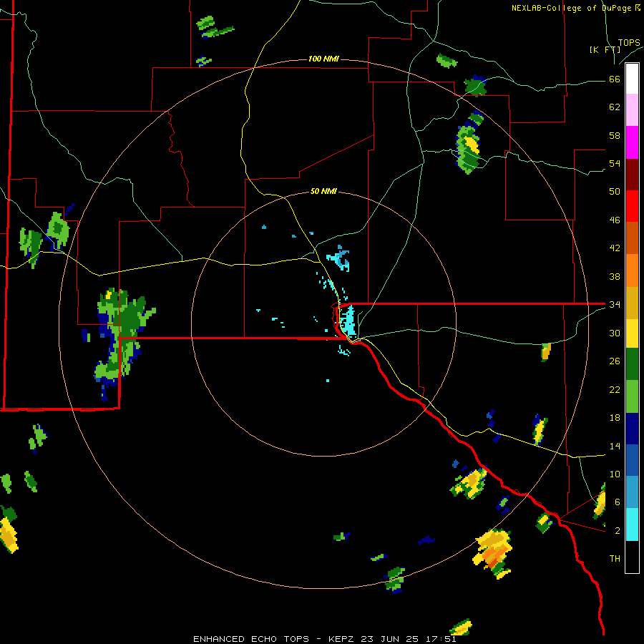Click the gold legend swatch near 34
The width and height of the screenshot is (644, 644).
(632, 303)
